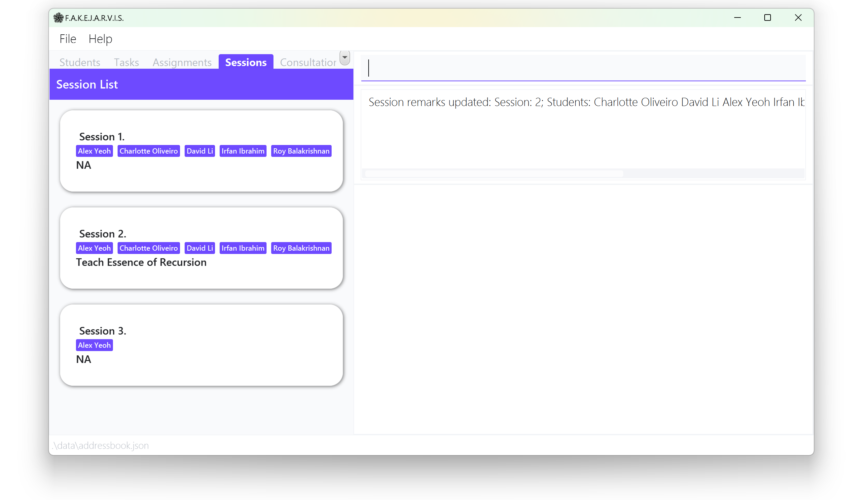868x500 pixels.
Task: Click the horizontal scrollbar in result display
Action: click(x=494, y=173)
